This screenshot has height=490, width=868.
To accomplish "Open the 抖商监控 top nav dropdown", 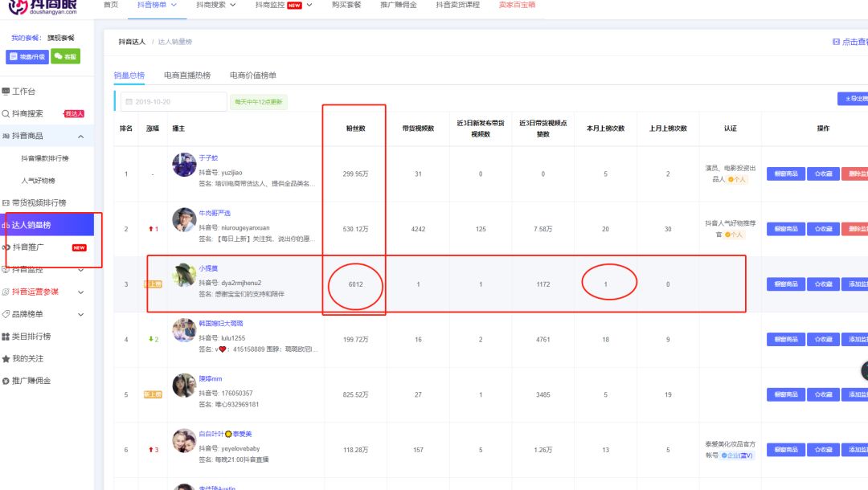I will tap(284, 5).
